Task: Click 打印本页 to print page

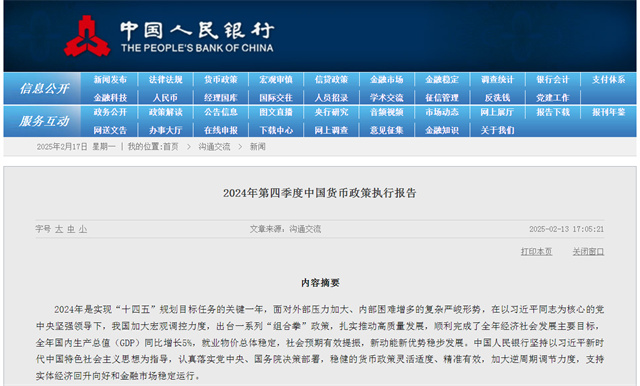Action: (x=536, y=252)
